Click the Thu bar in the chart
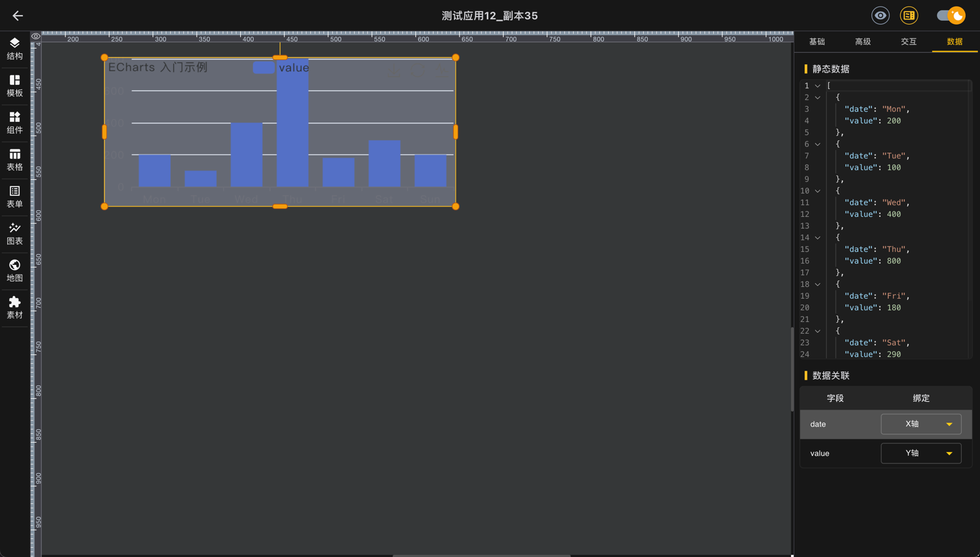980x557 pixels. point(293,123)
